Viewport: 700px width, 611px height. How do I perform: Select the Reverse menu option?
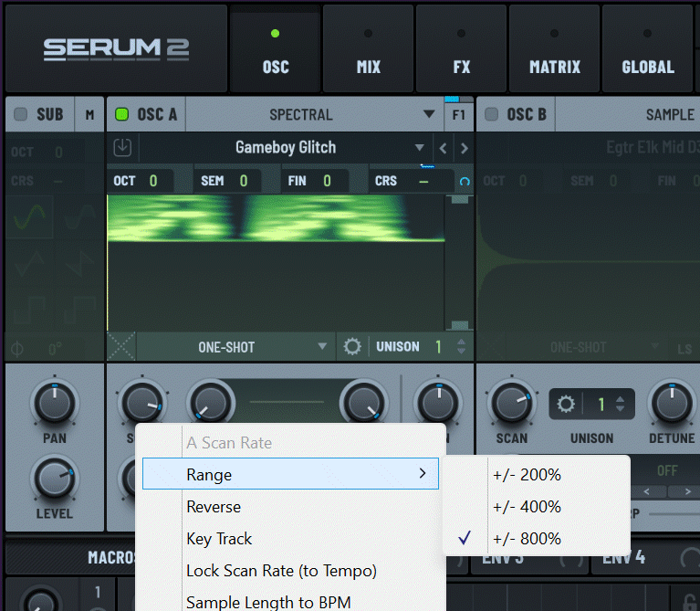(x=290, y=507)
